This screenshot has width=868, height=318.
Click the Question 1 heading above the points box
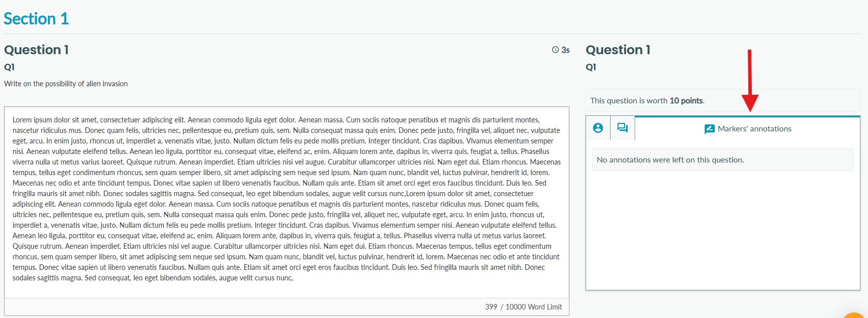tap(618, 50)
